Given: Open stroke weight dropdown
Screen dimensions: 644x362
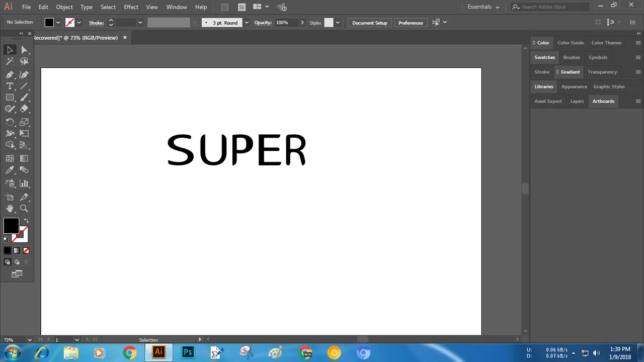Looking at the screenshot, I should (140, 23).
